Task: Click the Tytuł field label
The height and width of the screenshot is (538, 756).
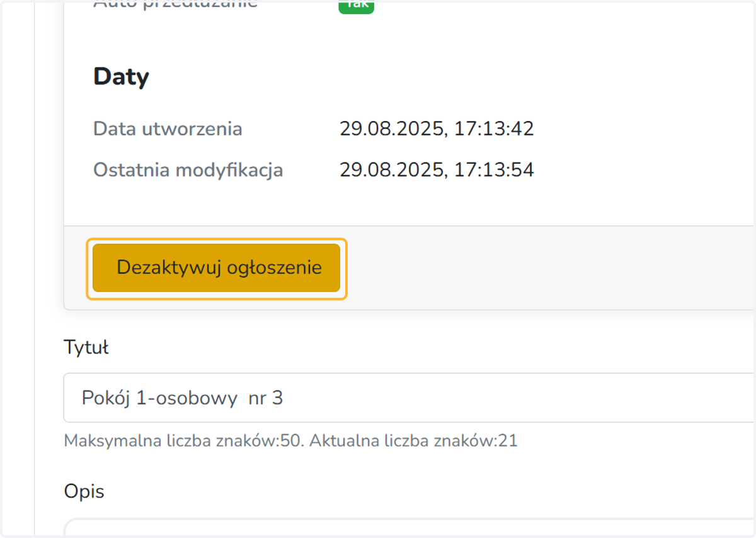Action: point(86,347)
